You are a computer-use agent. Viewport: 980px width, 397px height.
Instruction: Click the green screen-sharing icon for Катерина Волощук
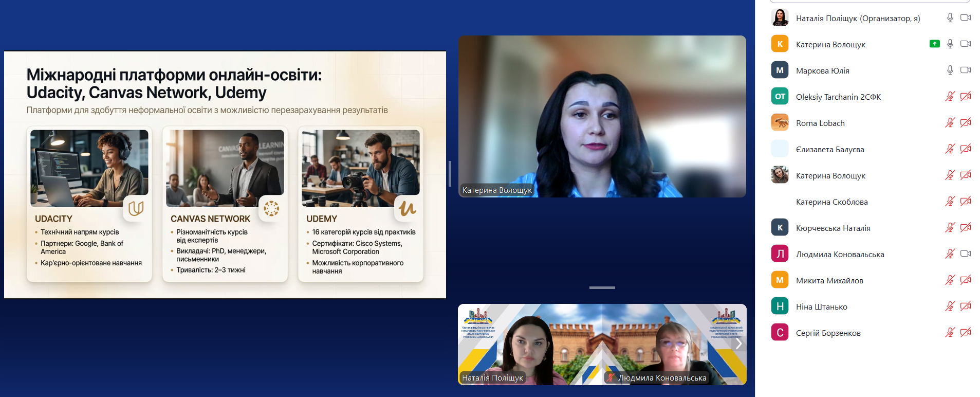pyautogui.click(x=934, y=44)
